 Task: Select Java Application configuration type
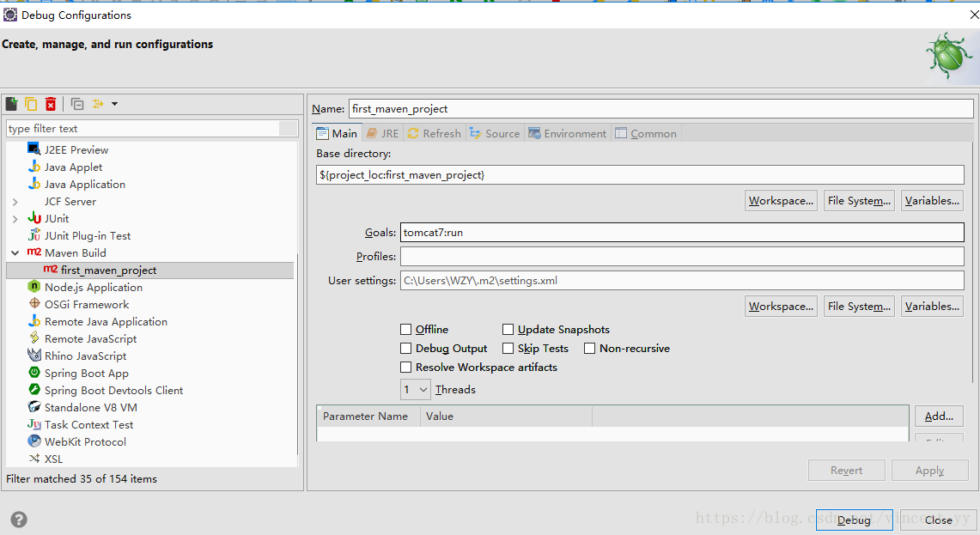pos(85,185)
